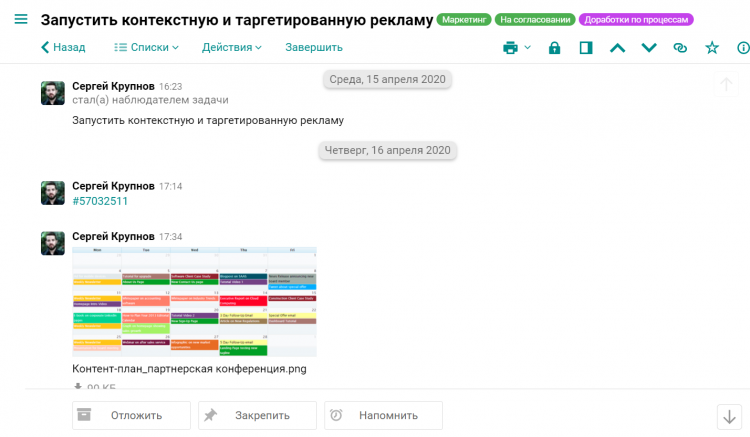The image size is (750, 437).
Task: Expand the print options dropdown arrow
Action: click(x=528, y=47)
